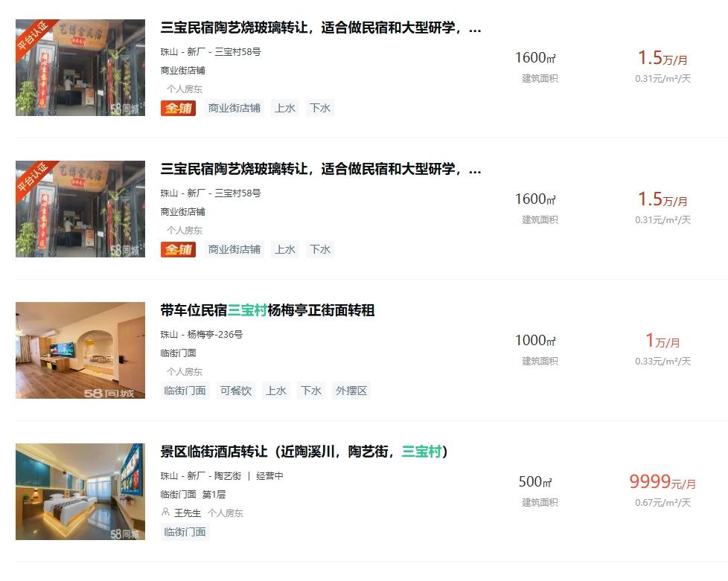Click 下水 tag in first listing
Screen dimensions: 728x581
coord(320,108)
